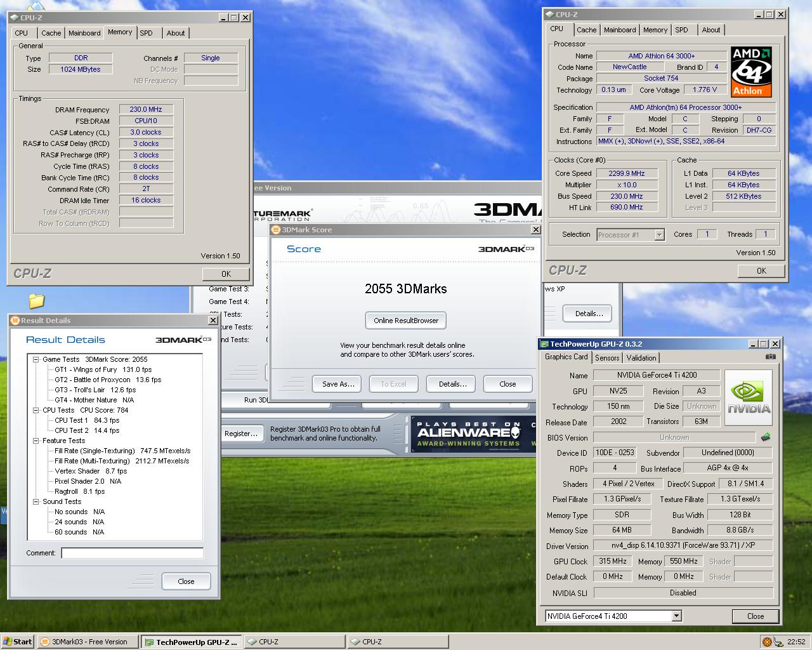Select the GT1 - Wings of Fury result row
The width and height of the screenshot is (812, 650).
(x=103, y=369)
